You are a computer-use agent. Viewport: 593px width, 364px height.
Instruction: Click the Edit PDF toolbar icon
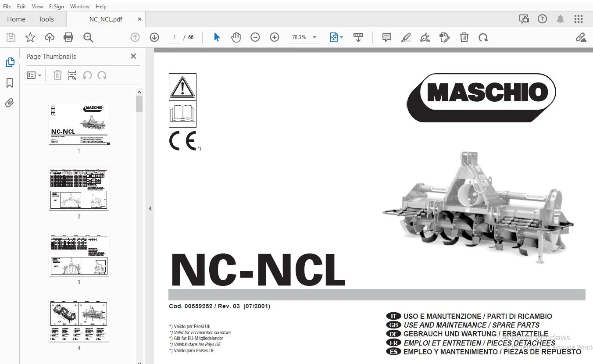click(445, 38)
